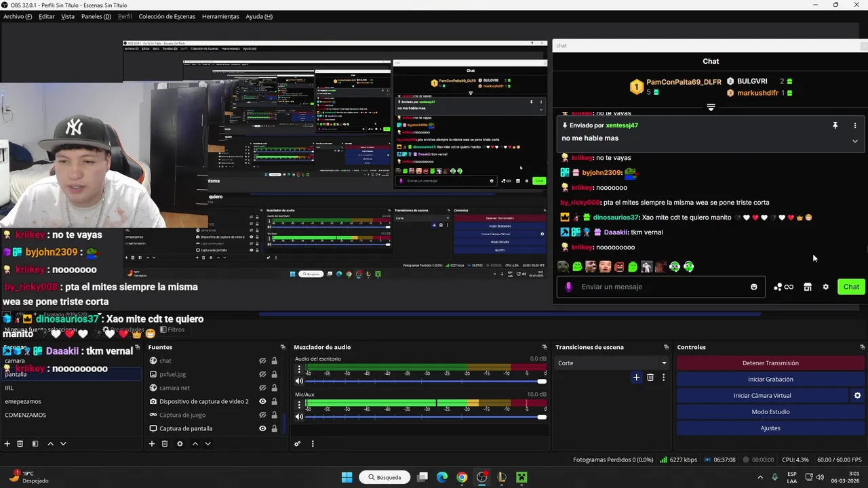Open the Colección de Escenas menu
Image resolution: width=868 pixels, height=488 pixels.
pyautogui.click(x=167, y=16)
